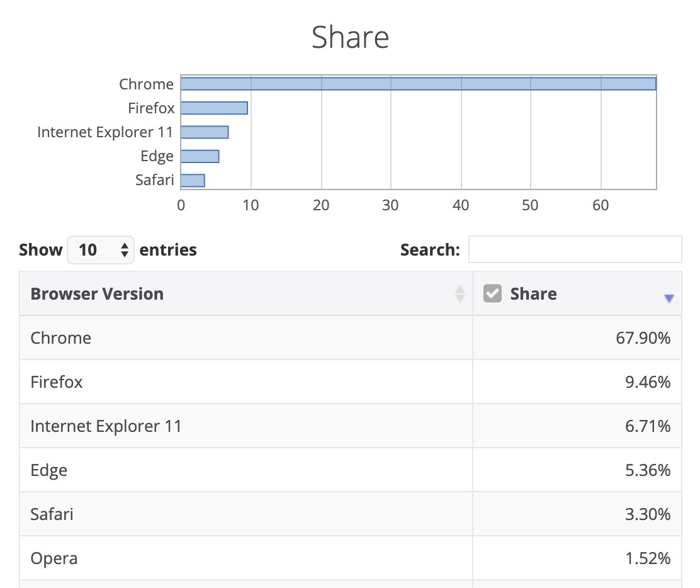Open the Show entries dropdown
The image size is (700, 588).
click(100, 250)
